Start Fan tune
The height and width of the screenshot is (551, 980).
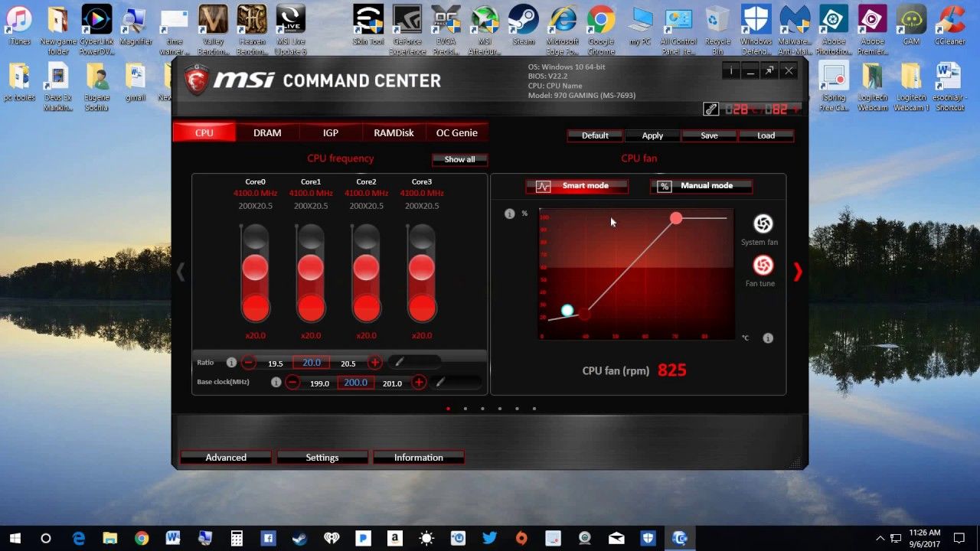(x=763, y=266)
